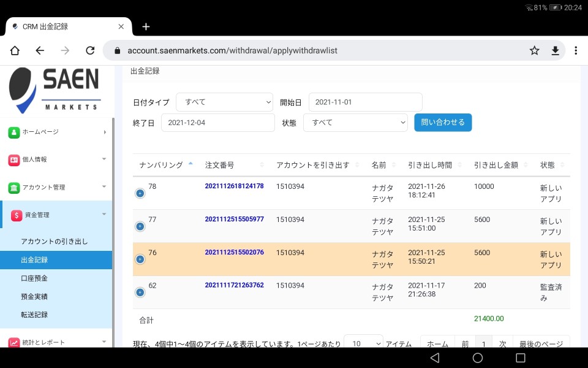Tap the Android back navigation triangle

435,358
